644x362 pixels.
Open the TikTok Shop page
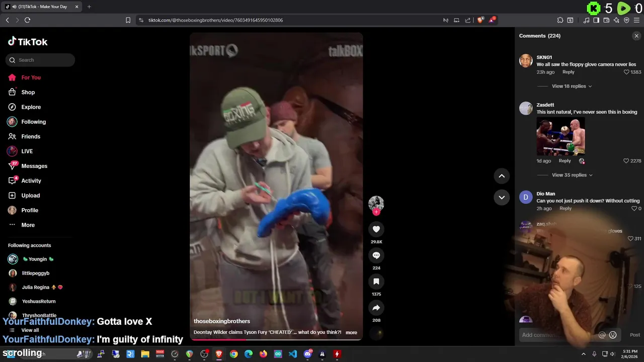tap(28, 92)
